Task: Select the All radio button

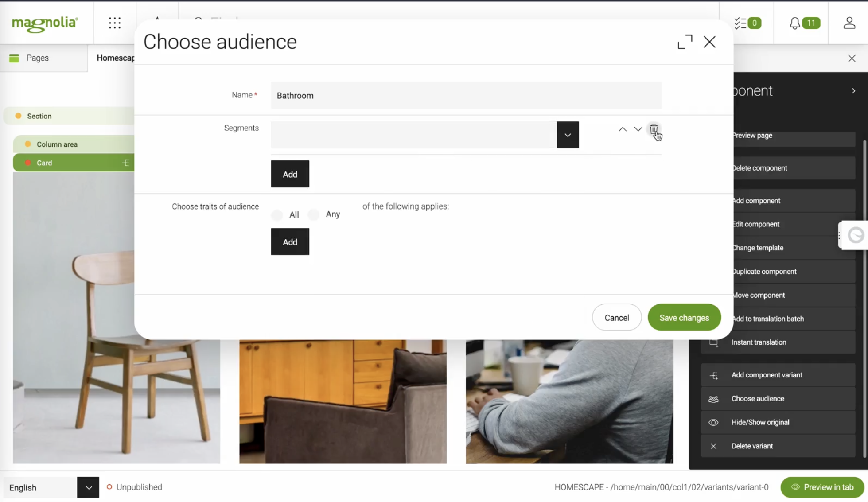Action: 277,215
